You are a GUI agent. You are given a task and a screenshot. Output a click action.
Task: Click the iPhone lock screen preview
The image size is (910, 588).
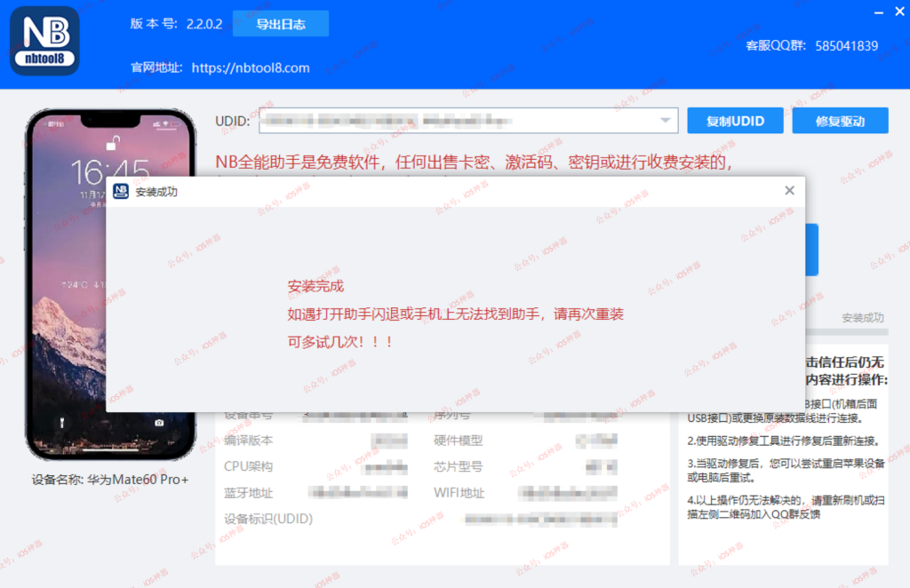click(x=110, y=284)
